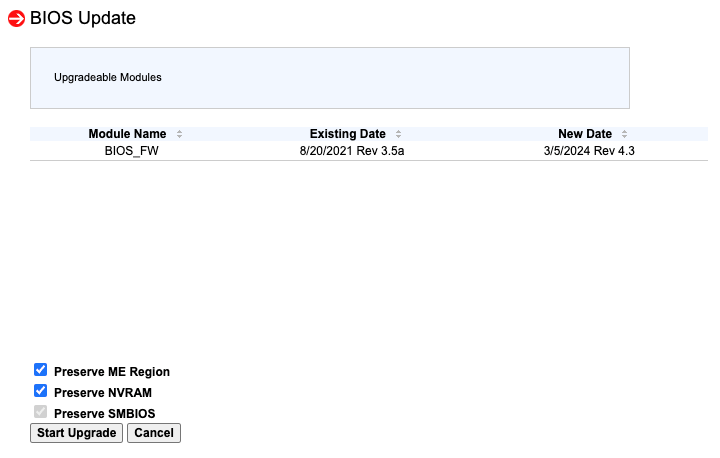Click the BIOS Update page title
Image resolution: width=720 pixels, height=458 pixels.
[x=83, y=18]
